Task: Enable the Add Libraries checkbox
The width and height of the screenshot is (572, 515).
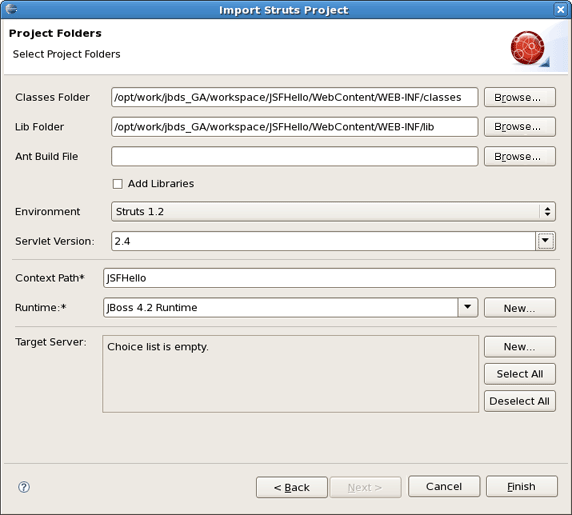Action: 117,184
